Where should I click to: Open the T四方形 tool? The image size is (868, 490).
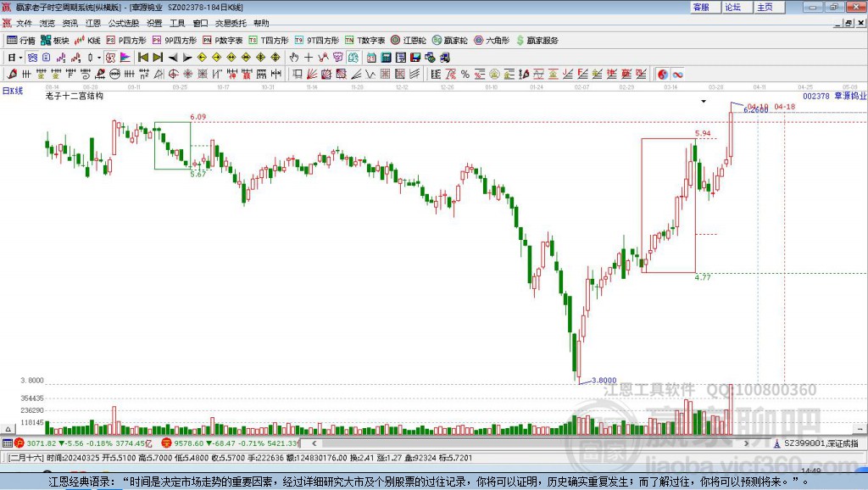coord(269,41)
